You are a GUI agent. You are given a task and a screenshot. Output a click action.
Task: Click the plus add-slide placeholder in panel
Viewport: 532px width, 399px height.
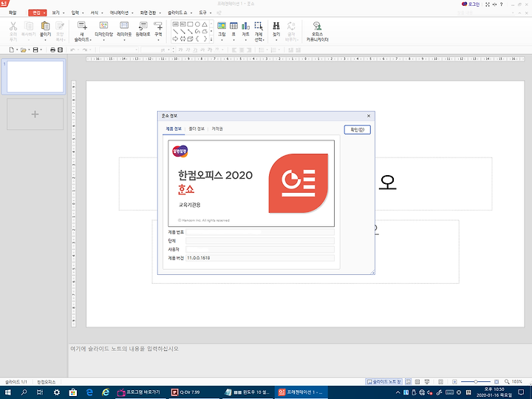tap(35, 114)
